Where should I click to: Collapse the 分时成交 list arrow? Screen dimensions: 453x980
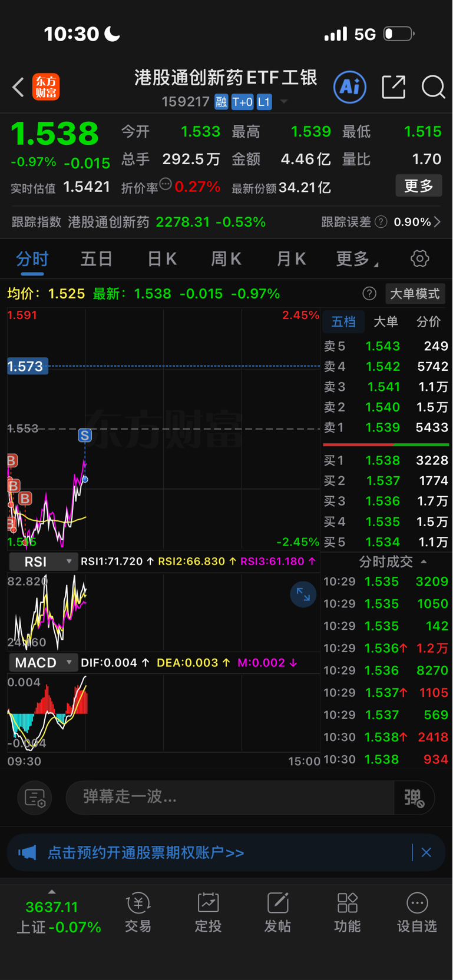[424, 562]
